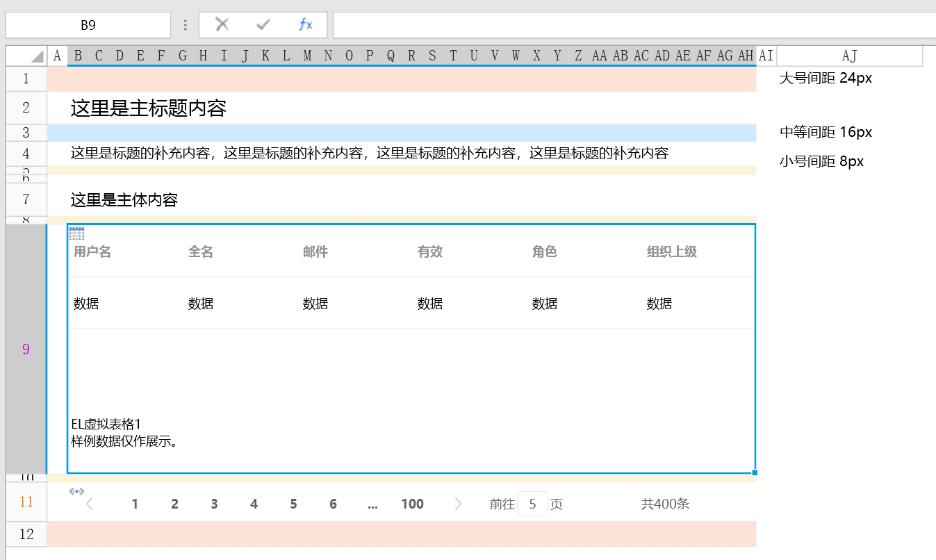
Task: Click the B9 name box
Action: [88, 25]
